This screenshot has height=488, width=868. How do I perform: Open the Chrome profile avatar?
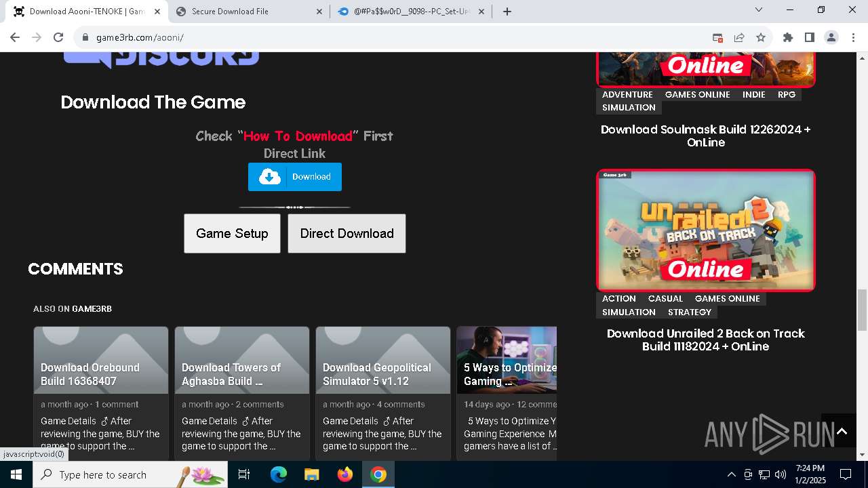tap(831, 37)
